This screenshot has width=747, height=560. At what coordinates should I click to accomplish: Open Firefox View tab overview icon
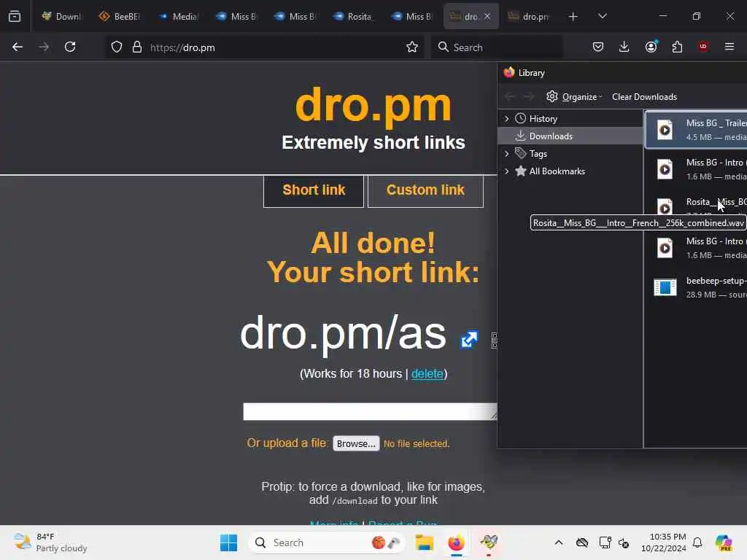[15, 16]
